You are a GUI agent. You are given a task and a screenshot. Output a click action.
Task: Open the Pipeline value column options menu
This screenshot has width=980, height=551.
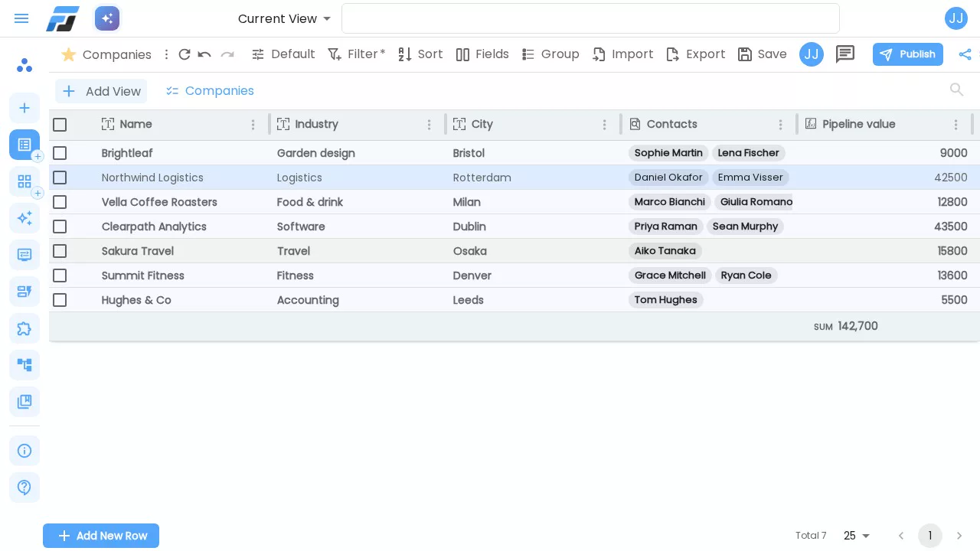click(955, 125)
